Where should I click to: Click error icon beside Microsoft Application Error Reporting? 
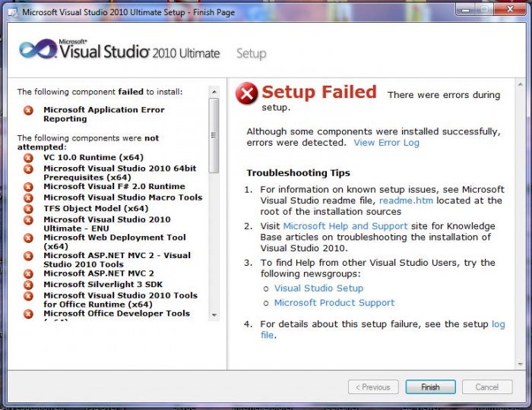pyautogui.click(x=29, y=110)
